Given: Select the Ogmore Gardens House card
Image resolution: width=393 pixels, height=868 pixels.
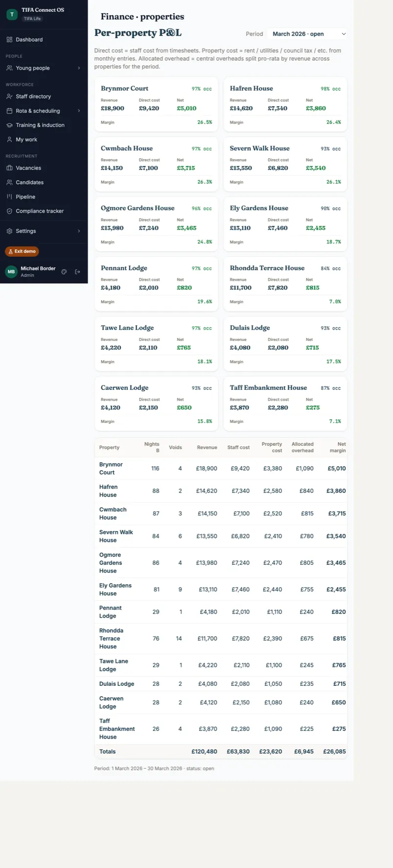Looking at the screenshot, I should coord(156,224).
